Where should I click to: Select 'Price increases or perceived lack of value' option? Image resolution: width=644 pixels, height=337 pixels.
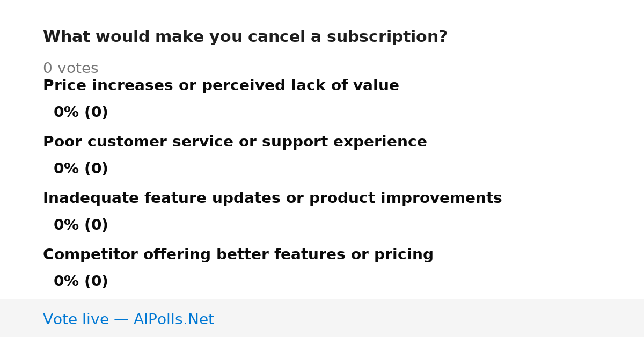(221, 86)
